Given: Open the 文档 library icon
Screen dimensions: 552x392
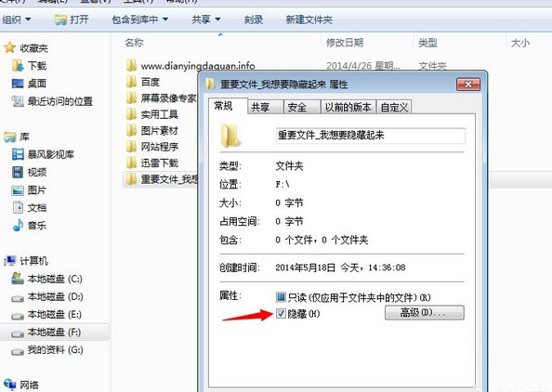Looking at the screenshot, I should [x=18, y=207].
